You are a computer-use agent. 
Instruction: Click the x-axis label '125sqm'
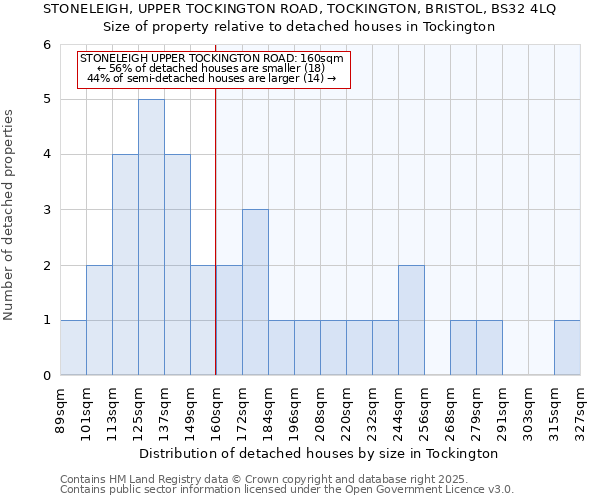(x=138, y=414)
